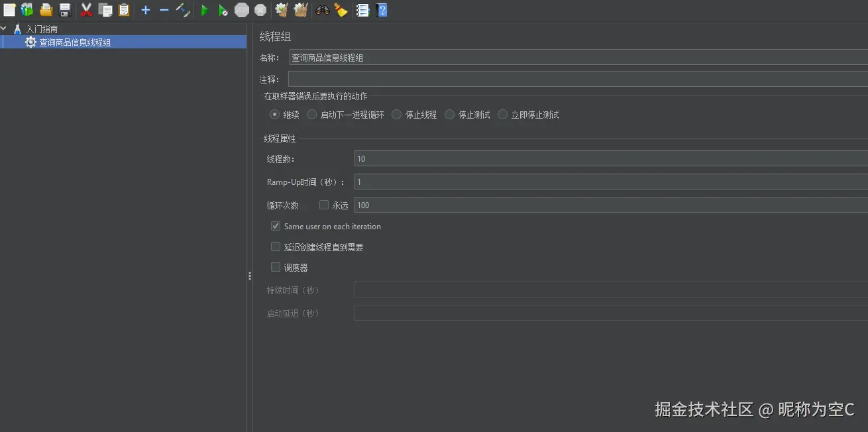Screen dimensions: 868x432
Task: Click the Cut scissors icon
Action: [x=86, y=10]
